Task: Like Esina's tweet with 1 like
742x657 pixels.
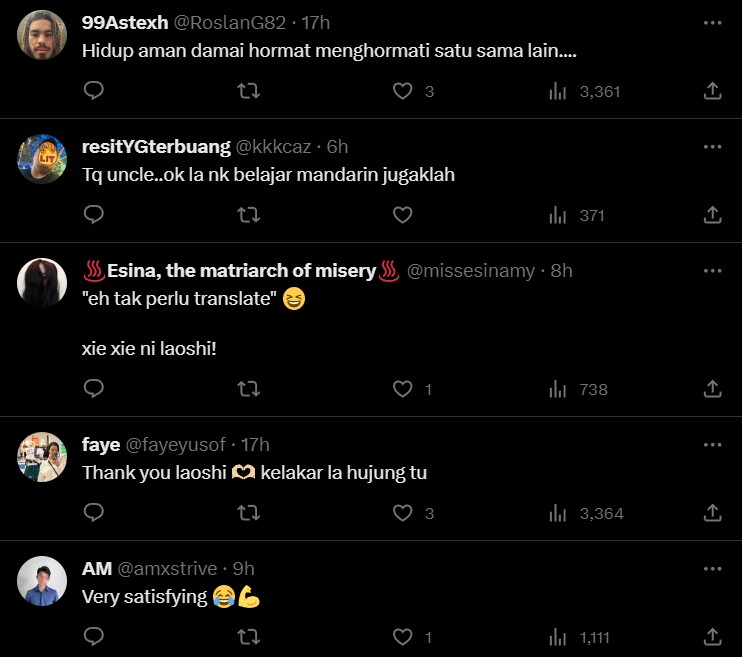Action: 402,389
